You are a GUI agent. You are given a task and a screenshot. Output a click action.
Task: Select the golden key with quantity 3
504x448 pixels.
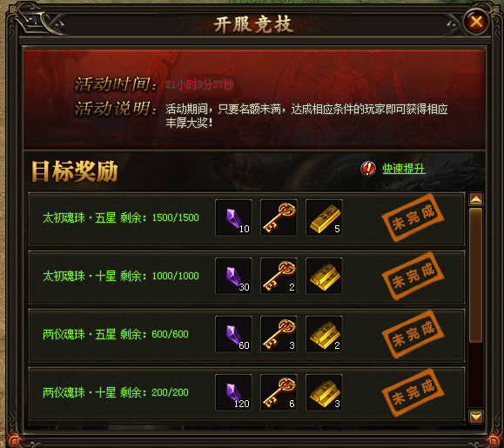tap(279, 334)
